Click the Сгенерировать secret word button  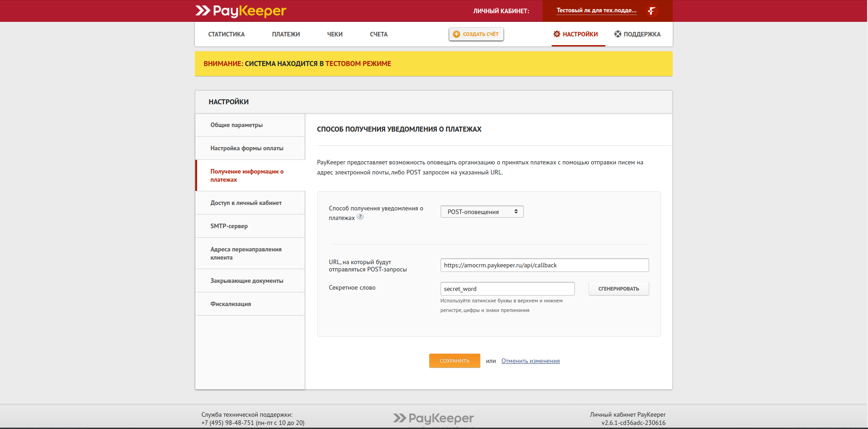click(x=618, y=289)
